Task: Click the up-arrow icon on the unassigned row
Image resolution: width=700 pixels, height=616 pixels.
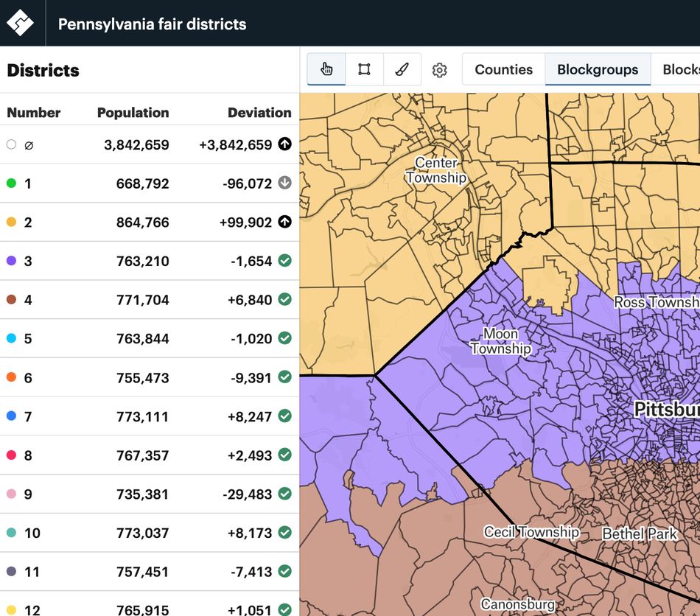Action: click(284, 144)
